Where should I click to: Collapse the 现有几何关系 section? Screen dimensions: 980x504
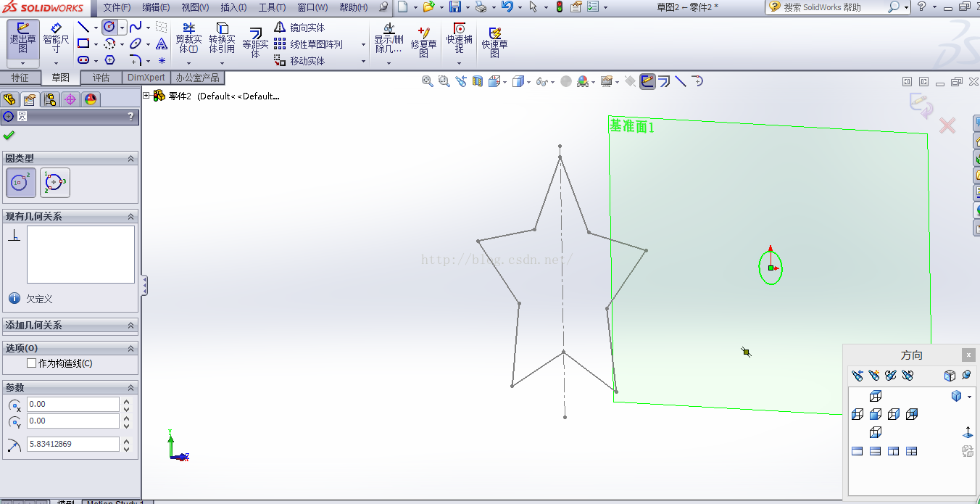(x=131, y=217)
